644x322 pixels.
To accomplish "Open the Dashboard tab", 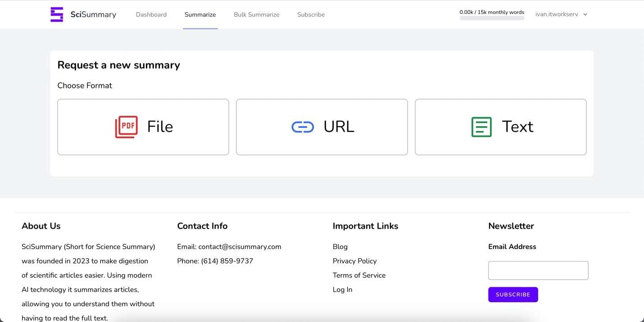I will point(151,14).
